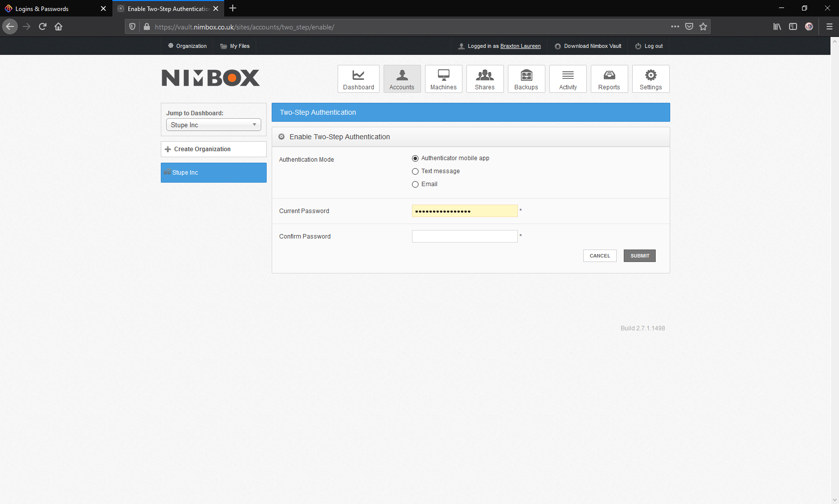This screenshot has height=504, width=839.
Task: Click Create Organization button
Action: pyautogui.click(x=214, y=149)
